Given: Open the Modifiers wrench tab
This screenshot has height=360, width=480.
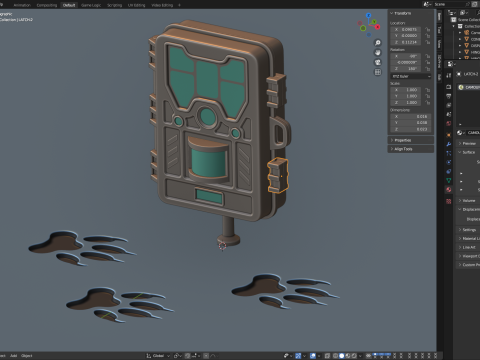Looking at the screenshot, I should point(449,144).
